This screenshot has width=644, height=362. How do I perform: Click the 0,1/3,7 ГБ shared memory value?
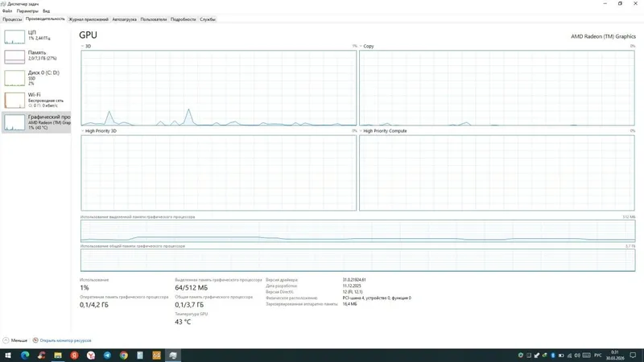click(x=189, y=305)
